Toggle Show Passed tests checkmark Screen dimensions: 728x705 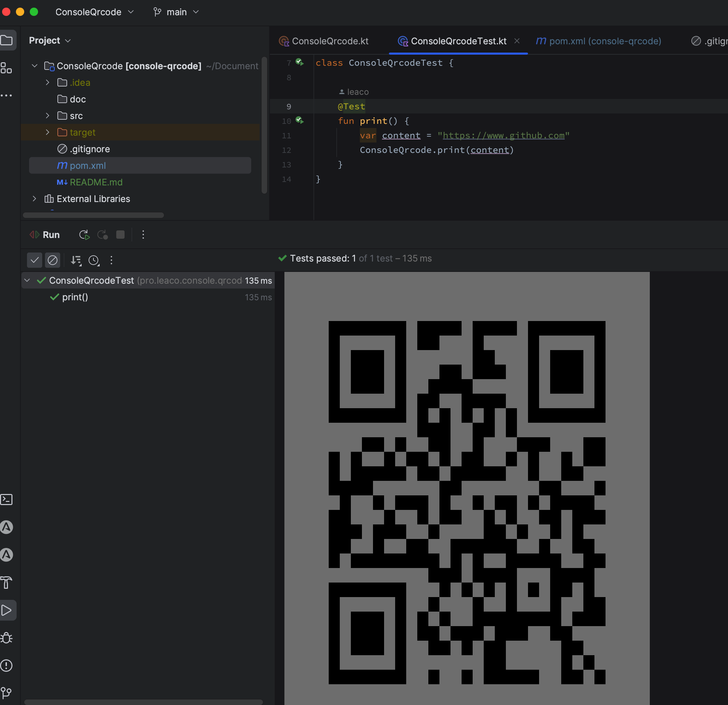35,260
